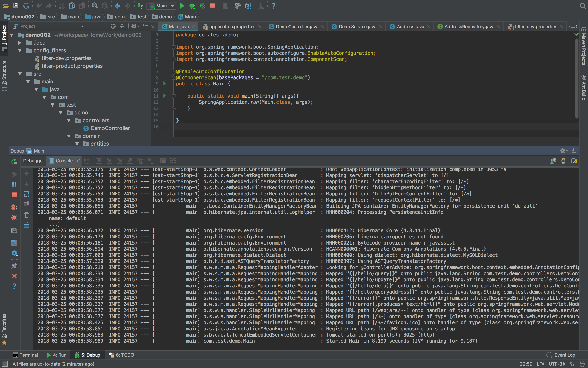This screenshot has width=588, height=368.
Task: Switch to application.properties editor tab
Action: (x=232, y=27)
